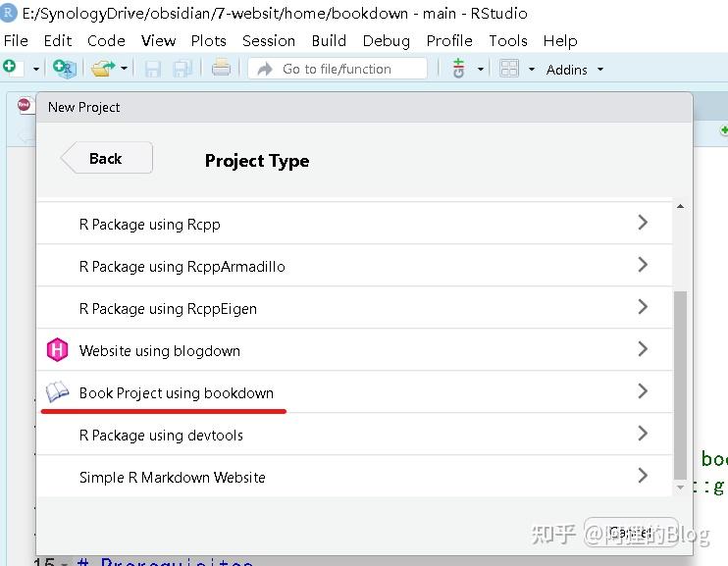Click the Go to file/function field
Viewport: 728px width, 566px height.
(338, 69)
